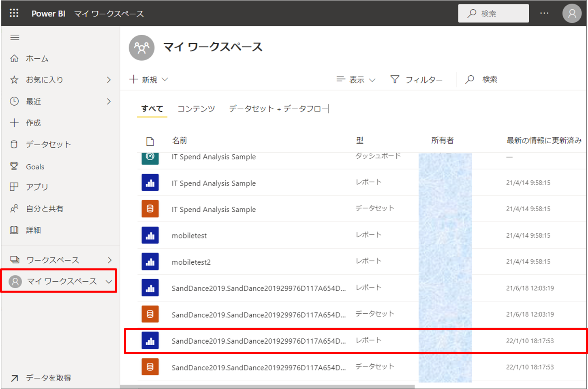588x389 pixels.
Task: Open 自分と共有 shared with me
Action: pyautogui.click(x=45, y=208)
